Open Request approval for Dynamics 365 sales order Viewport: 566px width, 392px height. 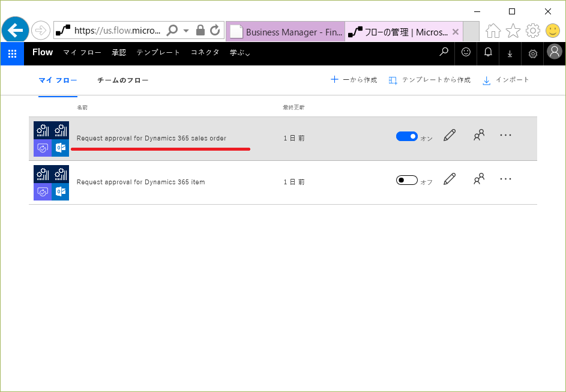(151, 138)
